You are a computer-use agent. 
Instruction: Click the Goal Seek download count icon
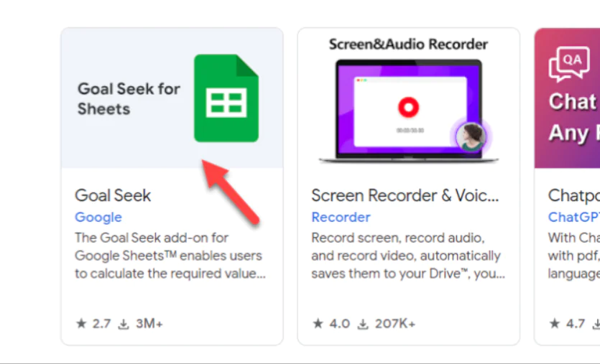(124, 324)
